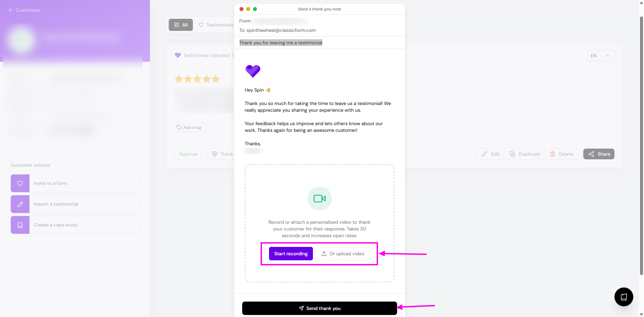Click the purple heart logo in email

[253, 71]
